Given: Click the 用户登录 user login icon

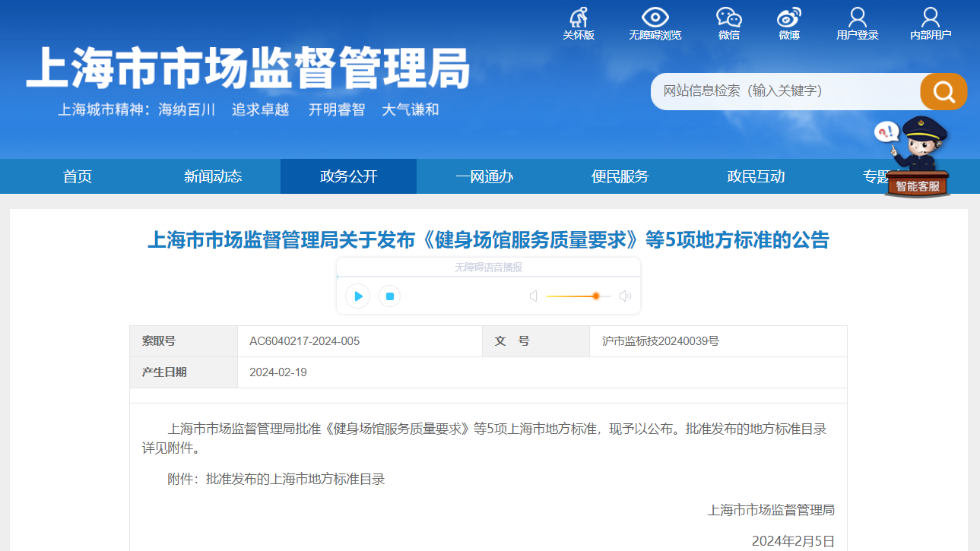Looking at the screenshot, I should point(857,18).
